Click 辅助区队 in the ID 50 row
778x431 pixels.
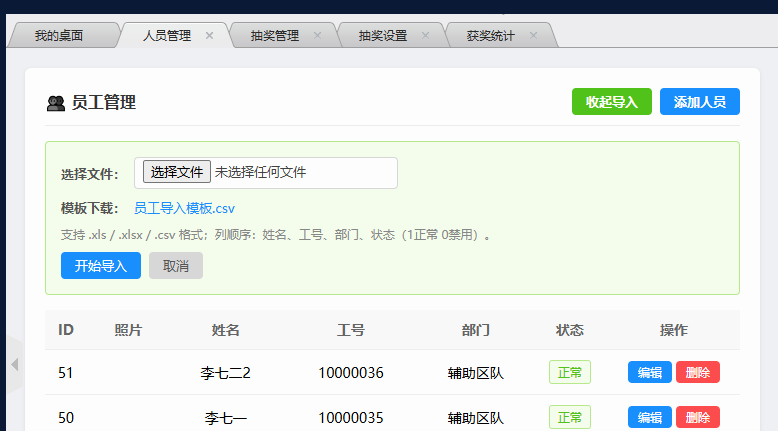pos(475,418)
